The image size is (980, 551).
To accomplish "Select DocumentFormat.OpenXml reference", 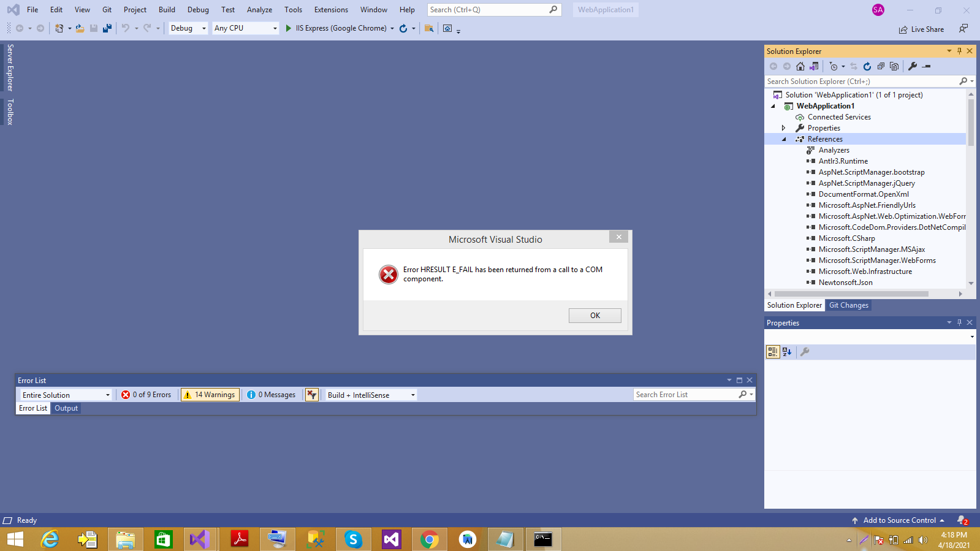I will (864, 194).
